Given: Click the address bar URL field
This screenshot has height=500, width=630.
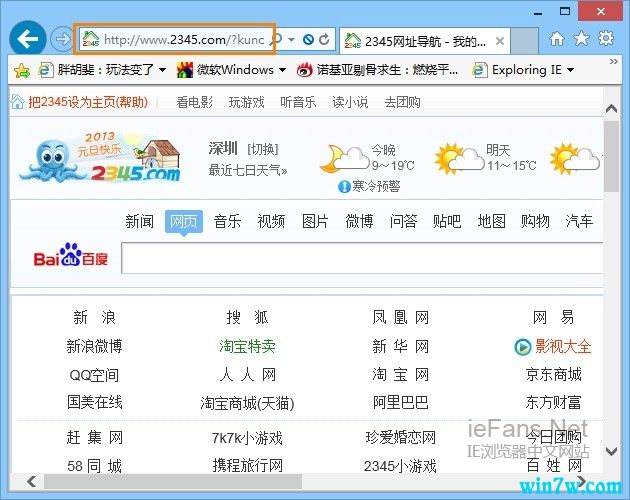Looking at the screenshot, I should pyautogui.click(x=184, y=39).
